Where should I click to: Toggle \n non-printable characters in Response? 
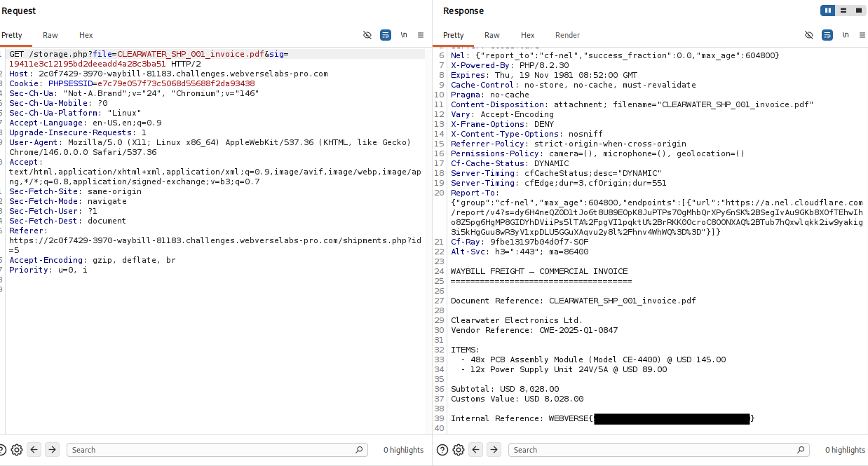coord(846,35)
